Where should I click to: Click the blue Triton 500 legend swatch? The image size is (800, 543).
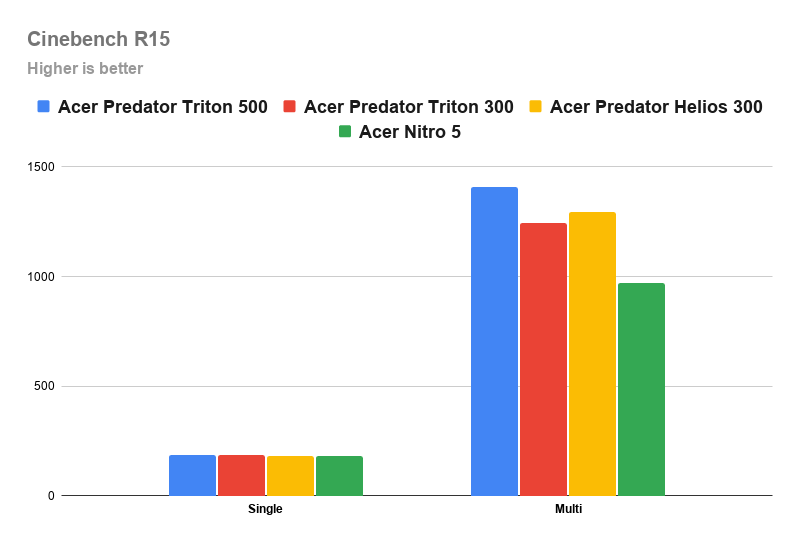tap(43, 106)
